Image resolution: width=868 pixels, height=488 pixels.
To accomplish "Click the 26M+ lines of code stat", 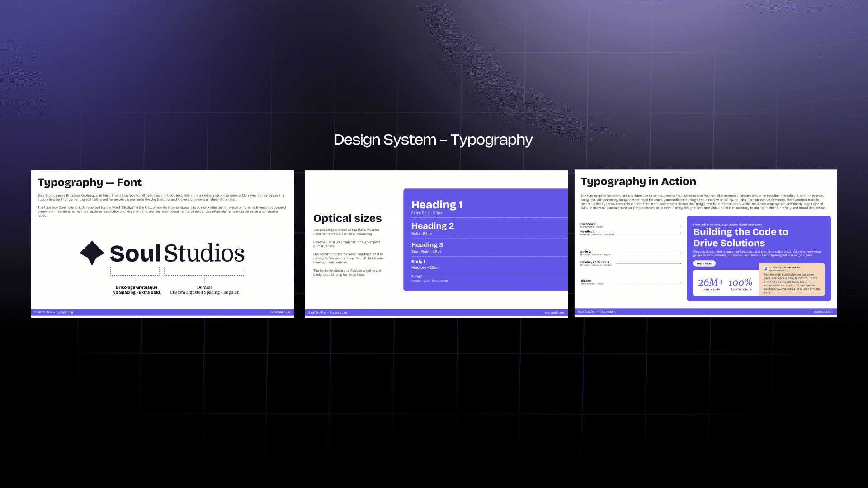I will point(711,284).
